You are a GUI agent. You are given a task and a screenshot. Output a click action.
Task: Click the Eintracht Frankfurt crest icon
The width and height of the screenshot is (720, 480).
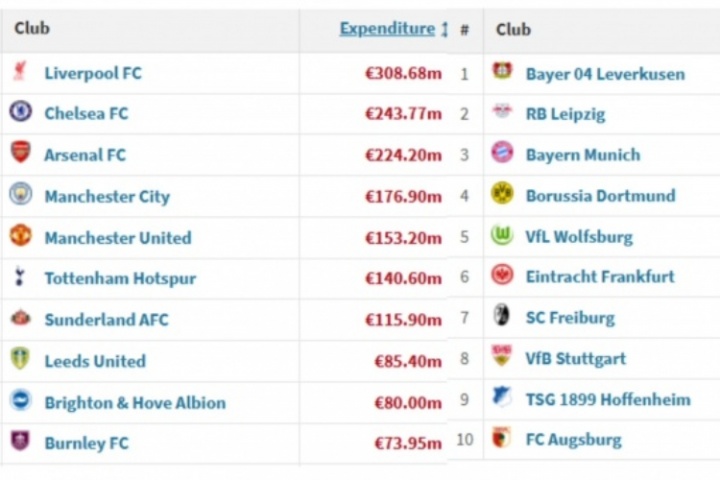click(x=502, y=276)
